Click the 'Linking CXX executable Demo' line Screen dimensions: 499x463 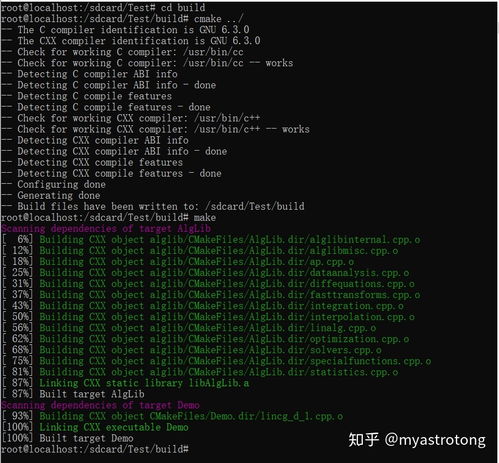point(95,427)
